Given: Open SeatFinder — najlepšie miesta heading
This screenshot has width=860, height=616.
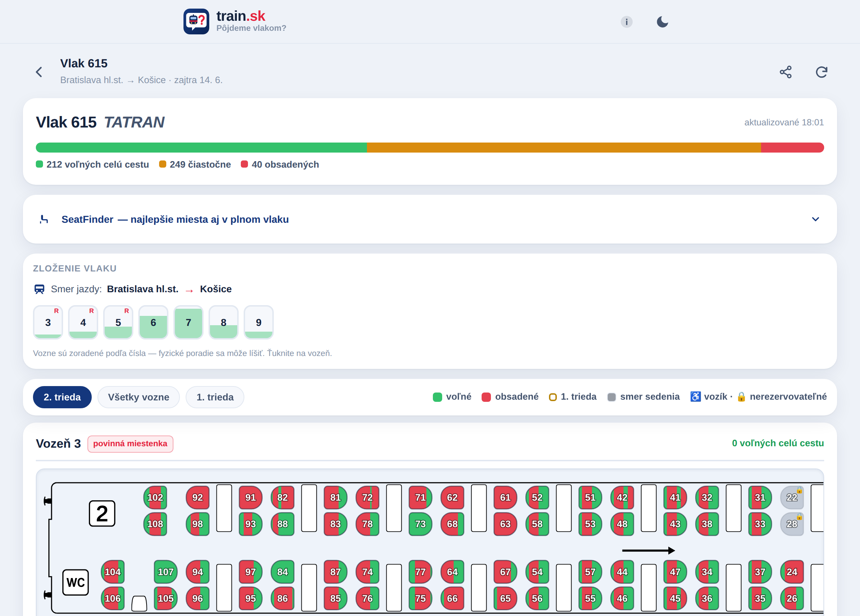Looking at the screenshot, I should click(175, 220).
